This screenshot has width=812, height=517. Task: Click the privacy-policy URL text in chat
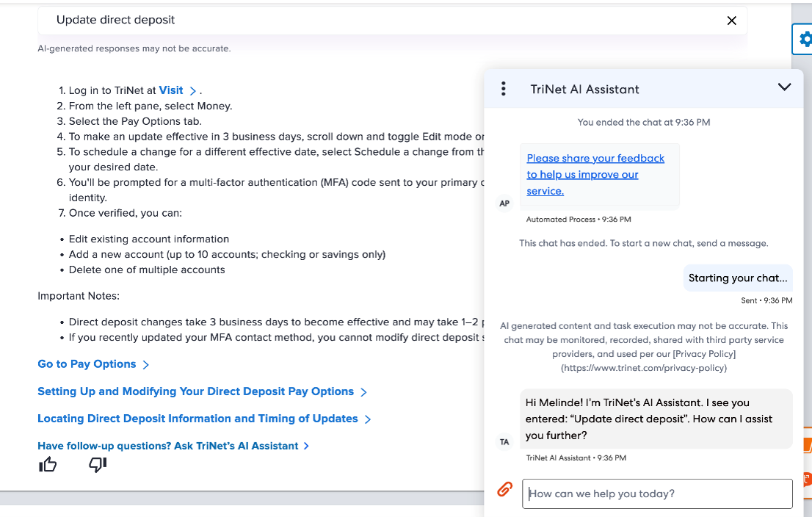click(x=644, y=368)
